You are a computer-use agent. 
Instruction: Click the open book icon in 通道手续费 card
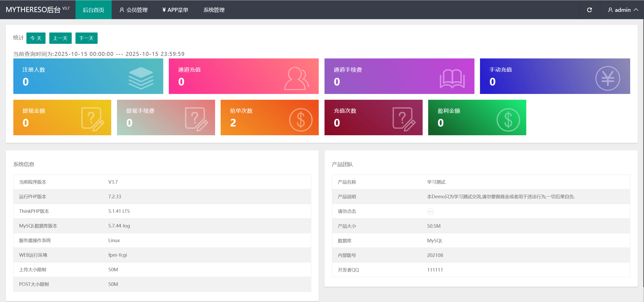click(452, 79)
